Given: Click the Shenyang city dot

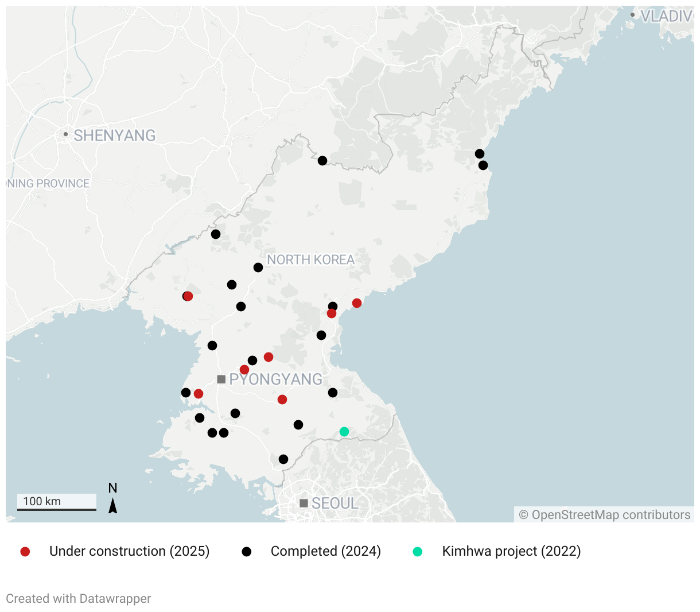Looking at the screenshot, I should [x=66, y=134].
